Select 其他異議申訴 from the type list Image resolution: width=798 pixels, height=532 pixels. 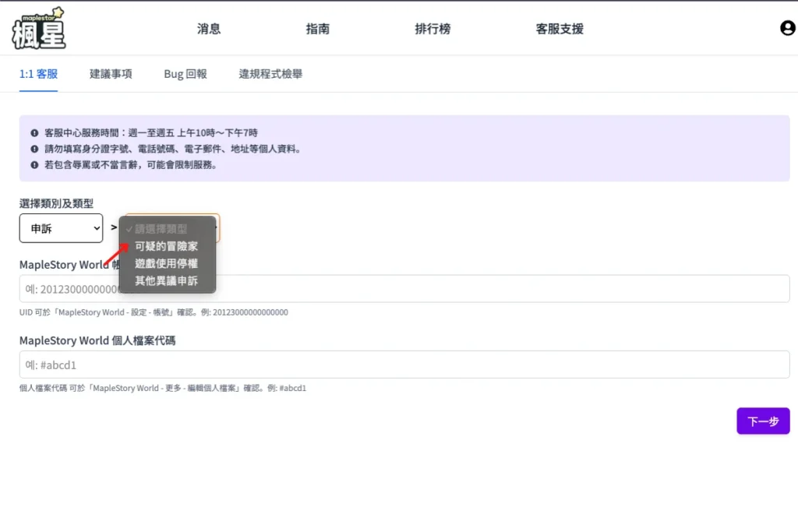click(167, 281)
